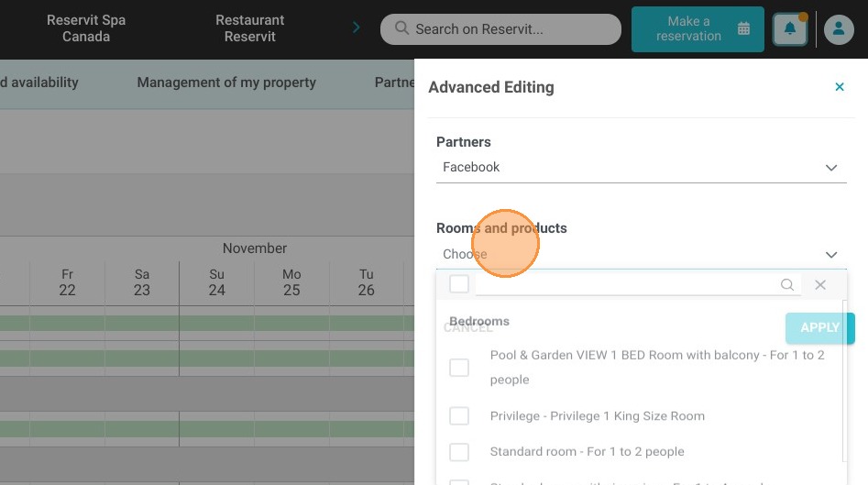Select Saturday 23 column header
868x485 pixels.
click(142, 282)
